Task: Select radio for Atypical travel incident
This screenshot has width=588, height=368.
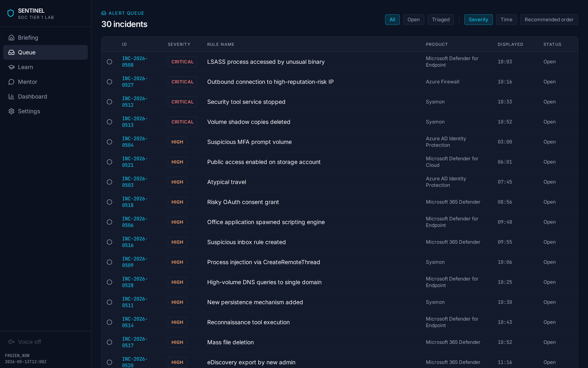Action: [x=109, y=182]
